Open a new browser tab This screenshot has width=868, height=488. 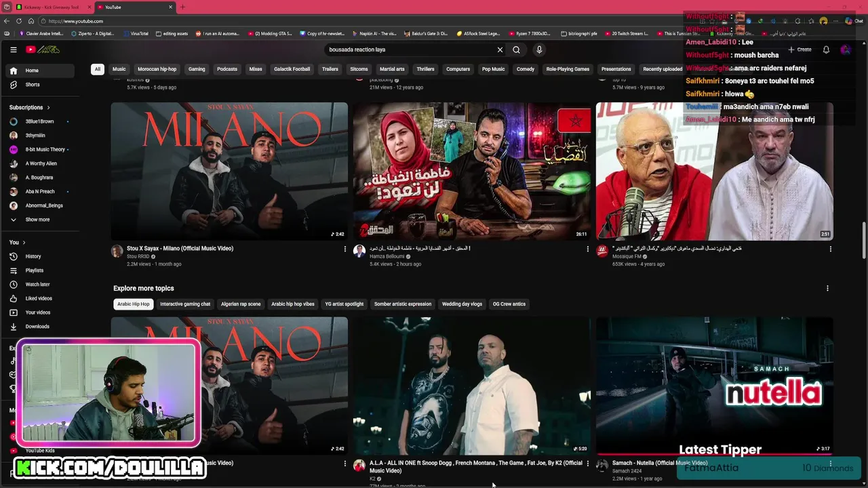182,7
